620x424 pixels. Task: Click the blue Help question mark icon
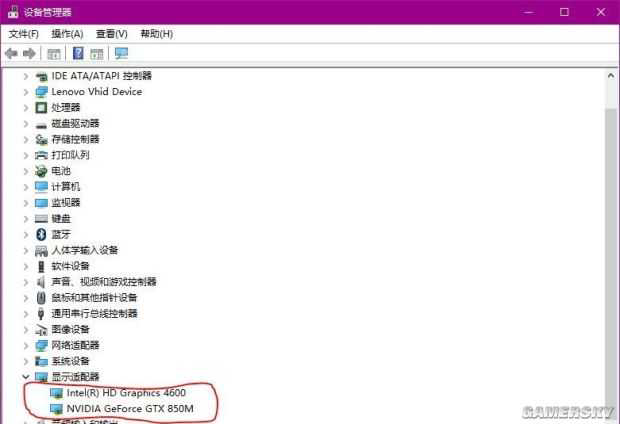pyautogui.click(x=78, y=53)
